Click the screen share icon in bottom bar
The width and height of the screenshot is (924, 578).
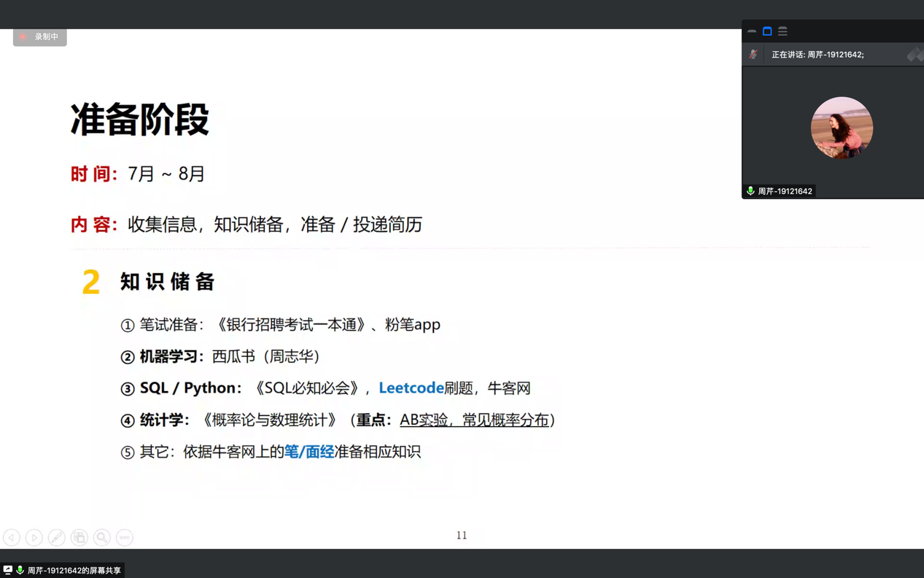[8, 570]
